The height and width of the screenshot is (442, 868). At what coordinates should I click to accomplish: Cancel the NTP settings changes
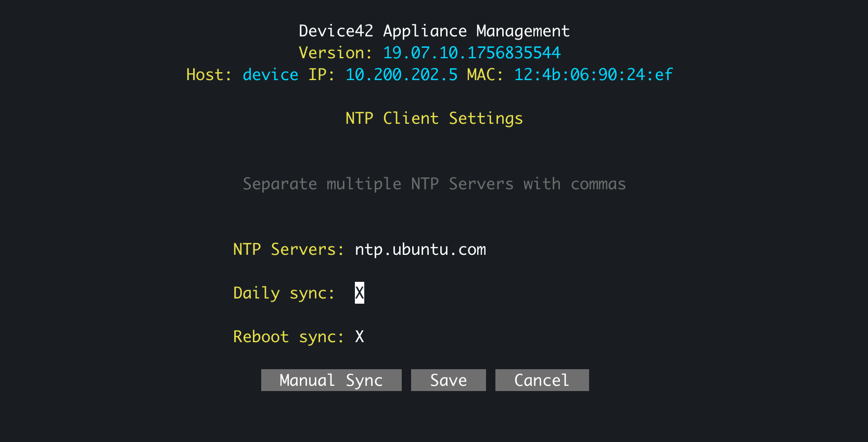(x=542, y=380)
